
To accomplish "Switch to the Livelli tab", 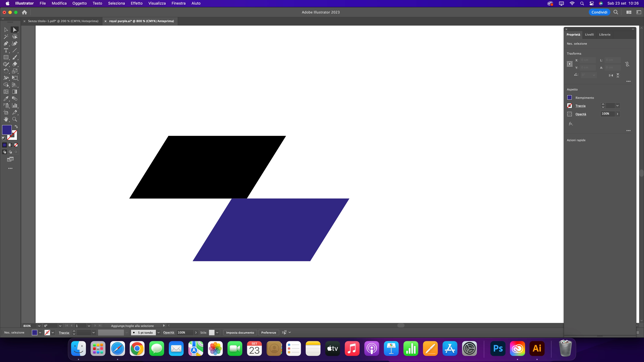I will point(589,34).
